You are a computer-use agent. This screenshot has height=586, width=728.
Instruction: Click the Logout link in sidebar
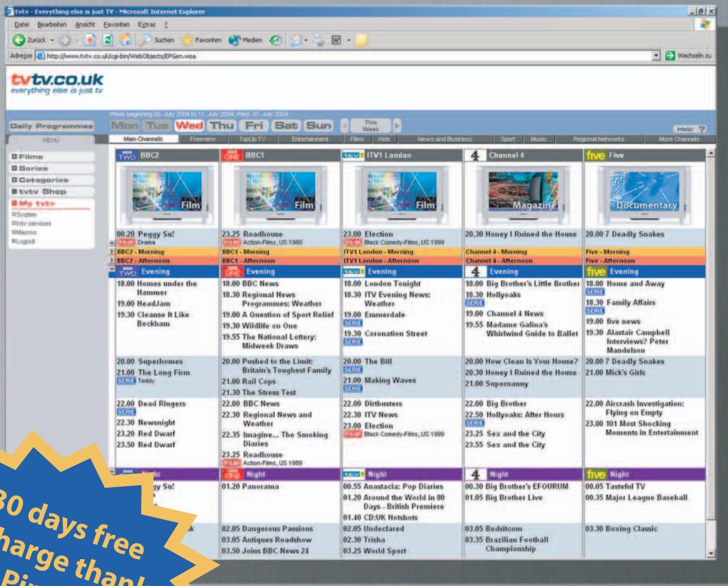23,241
